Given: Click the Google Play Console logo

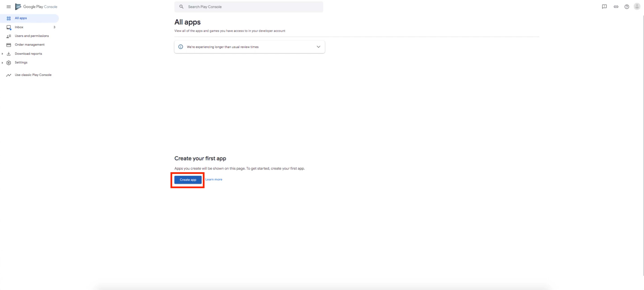Looking at the screenshot, I should point(36,7).
